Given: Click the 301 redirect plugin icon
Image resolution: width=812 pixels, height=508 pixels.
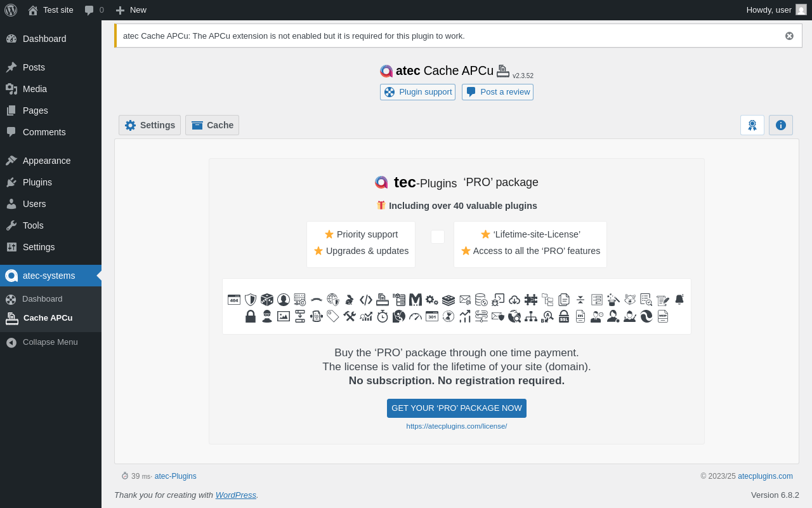Looking at the screenshot, I should point(432,316).
